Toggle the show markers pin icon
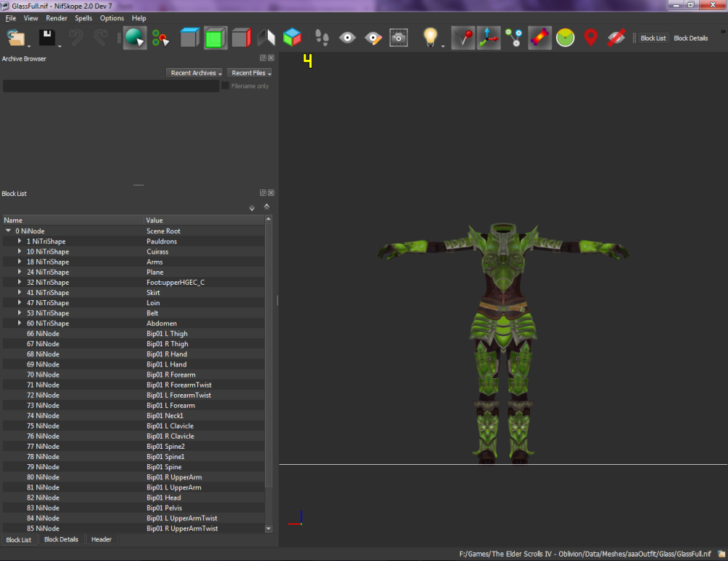Image resolution: width=728 pixels, height=561 pixels. [x=463, y=38]
